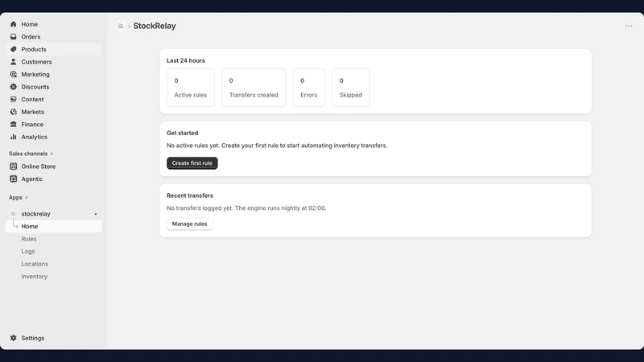Click the 'Get started' heading
Screen dimensions: 644x362
pos(183,133)
